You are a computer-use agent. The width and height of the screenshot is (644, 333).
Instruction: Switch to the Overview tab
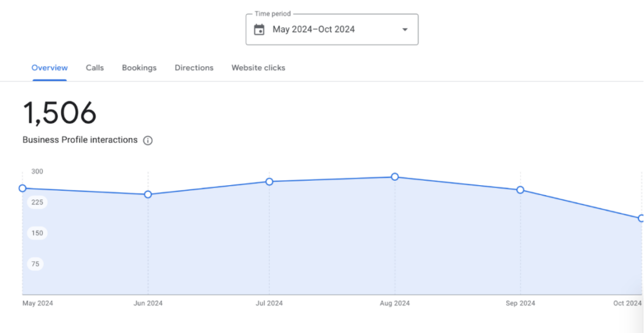(50, 68)
